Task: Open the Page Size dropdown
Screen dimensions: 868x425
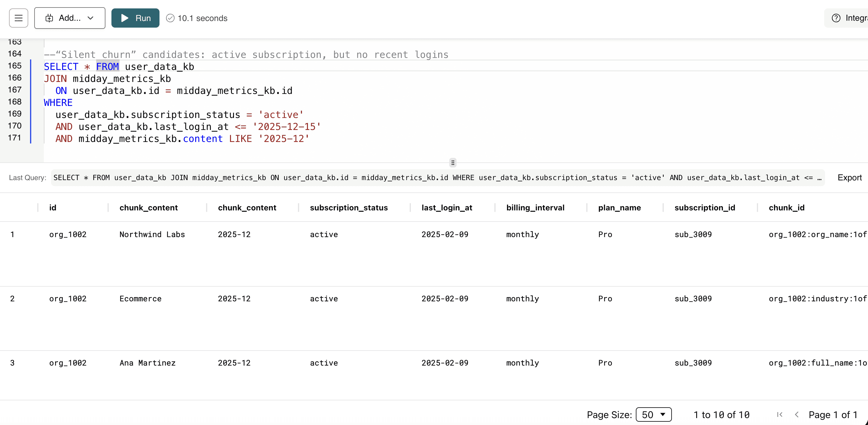Action: click(653, 414)
